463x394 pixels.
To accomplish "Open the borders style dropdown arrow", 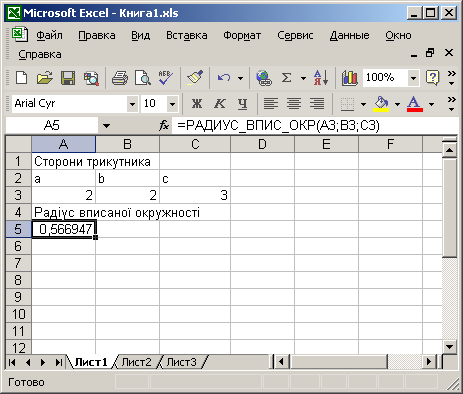I will (363, 104).
